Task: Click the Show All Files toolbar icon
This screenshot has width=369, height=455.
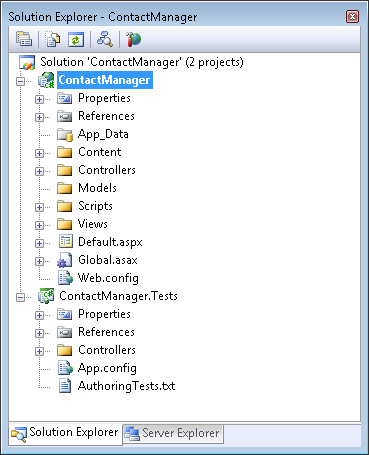Action: (52, 39)
